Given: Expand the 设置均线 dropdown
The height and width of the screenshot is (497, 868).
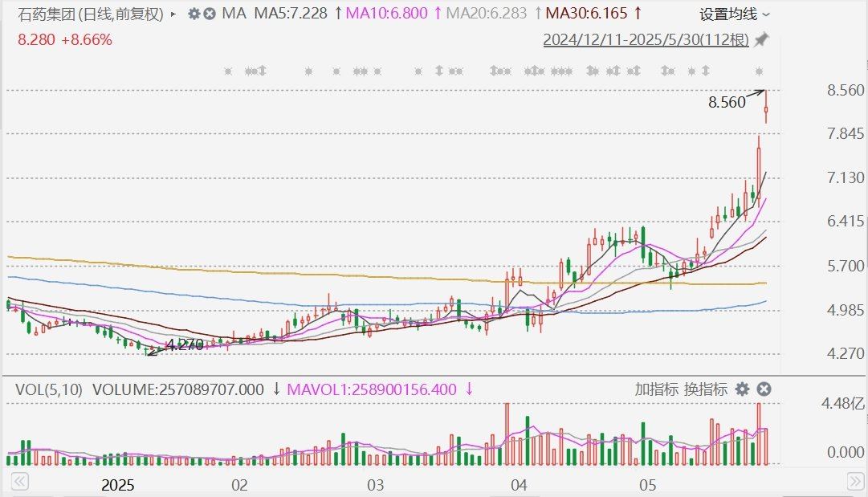Looking at the screenshot, I should (734, 14).
